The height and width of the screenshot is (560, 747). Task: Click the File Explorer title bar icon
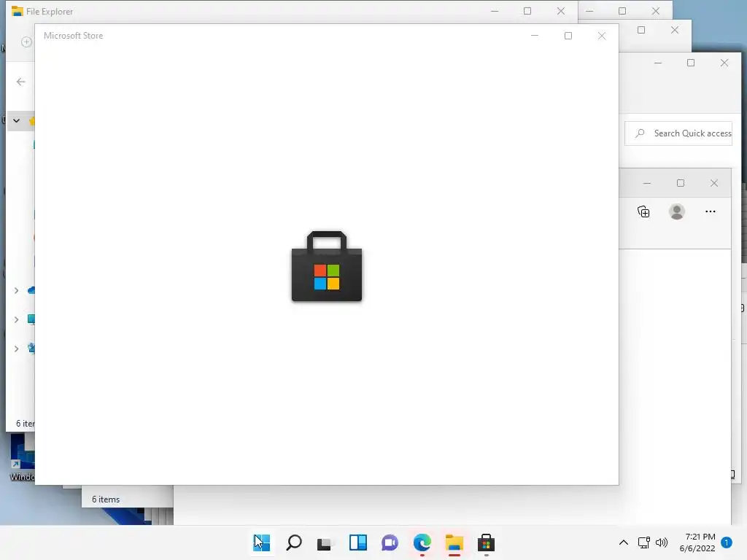[x=18, y=11]
